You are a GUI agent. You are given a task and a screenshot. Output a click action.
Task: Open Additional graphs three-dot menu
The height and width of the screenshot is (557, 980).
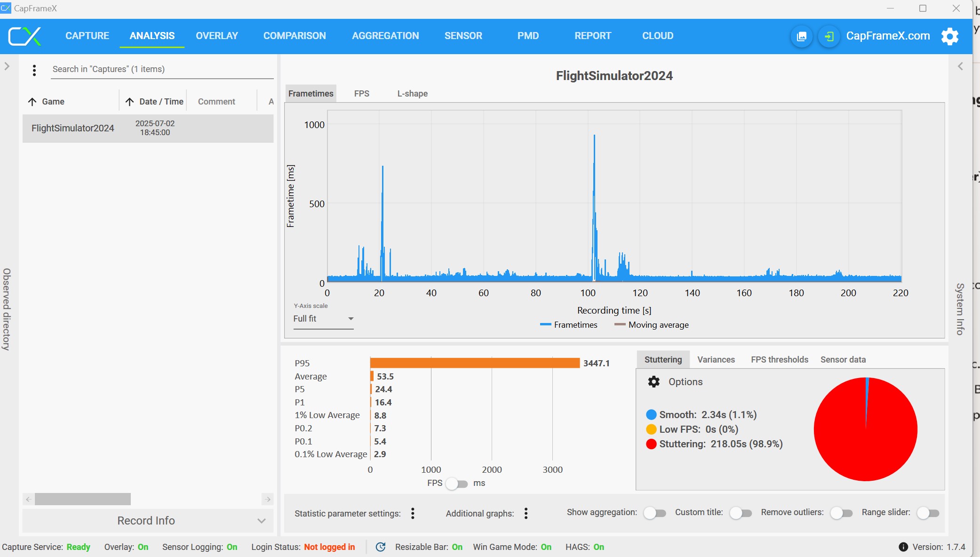click(526, 513)
